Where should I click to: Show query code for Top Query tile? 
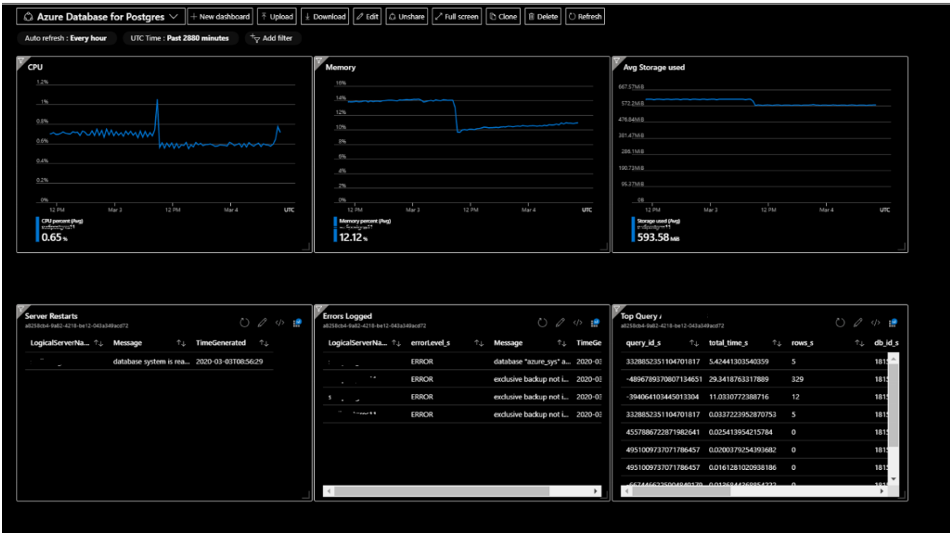pos(875,322)
